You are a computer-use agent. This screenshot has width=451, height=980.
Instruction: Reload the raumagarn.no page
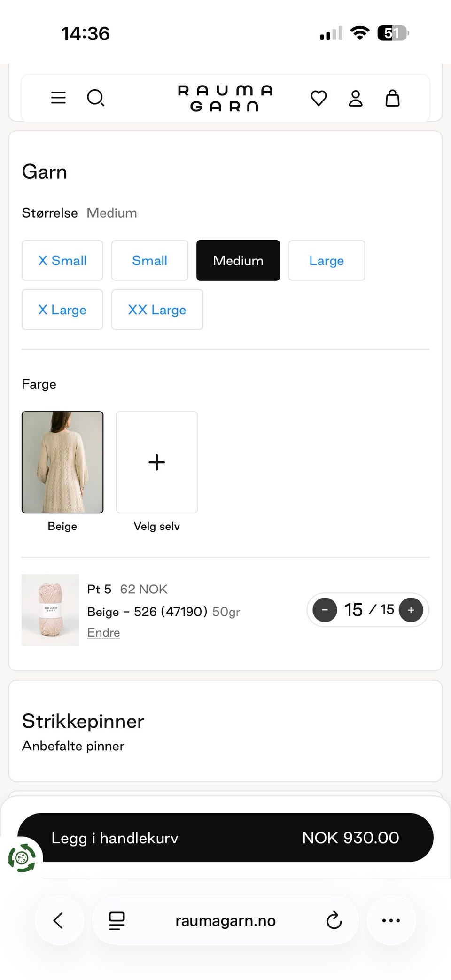334,920
